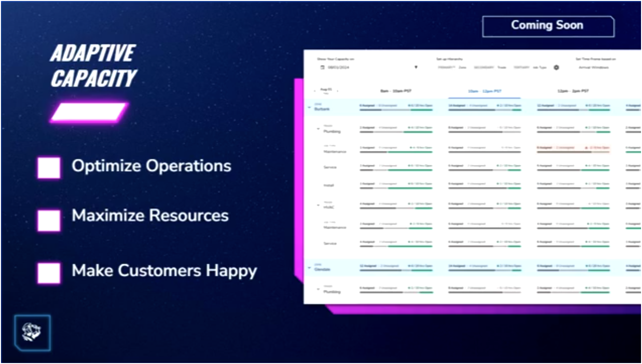Open the Arrival Windows time frame dropdown
This screenshot has width=642, height=364.
point(594,67)
